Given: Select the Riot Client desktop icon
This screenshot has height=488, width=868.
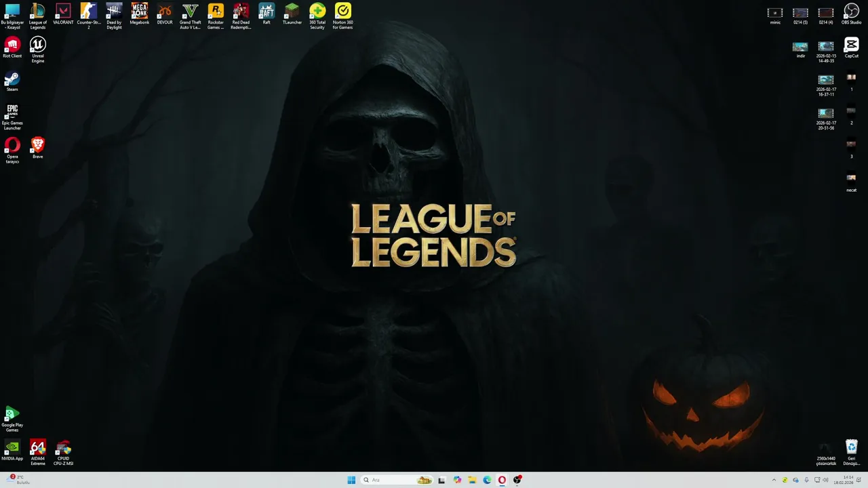Looking at the screenshot, I should point(12,48).
